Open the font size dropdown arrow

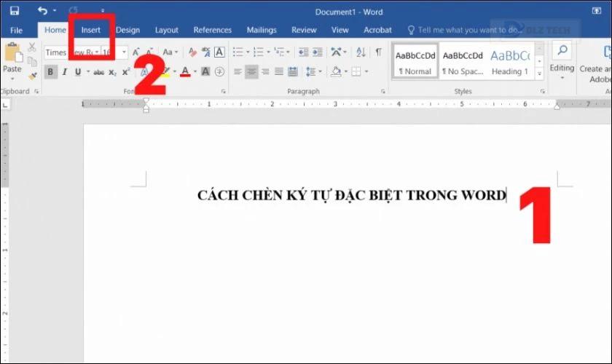click(124, 52)
